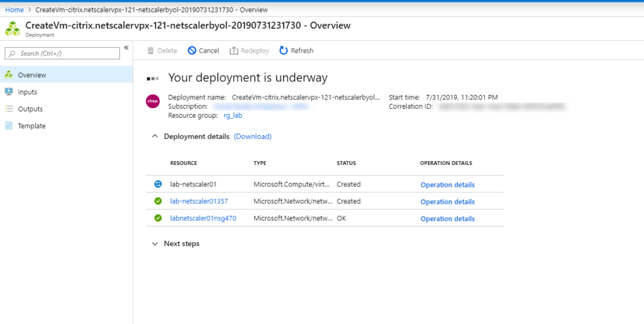Open Operation details for labnetscaler01nsg470

coord(448,219)
